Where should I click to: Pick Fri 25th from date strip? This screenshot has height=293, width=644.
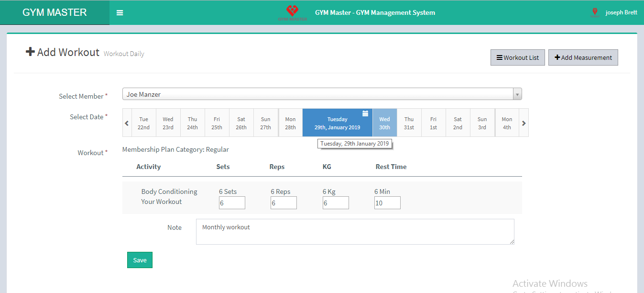coord(217,123)
